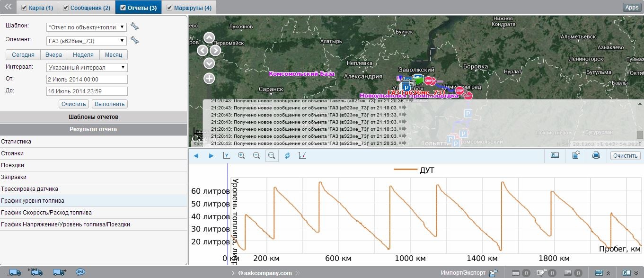Click the map zoom in plus button
The image size is (644, 278).
point(209,79)
